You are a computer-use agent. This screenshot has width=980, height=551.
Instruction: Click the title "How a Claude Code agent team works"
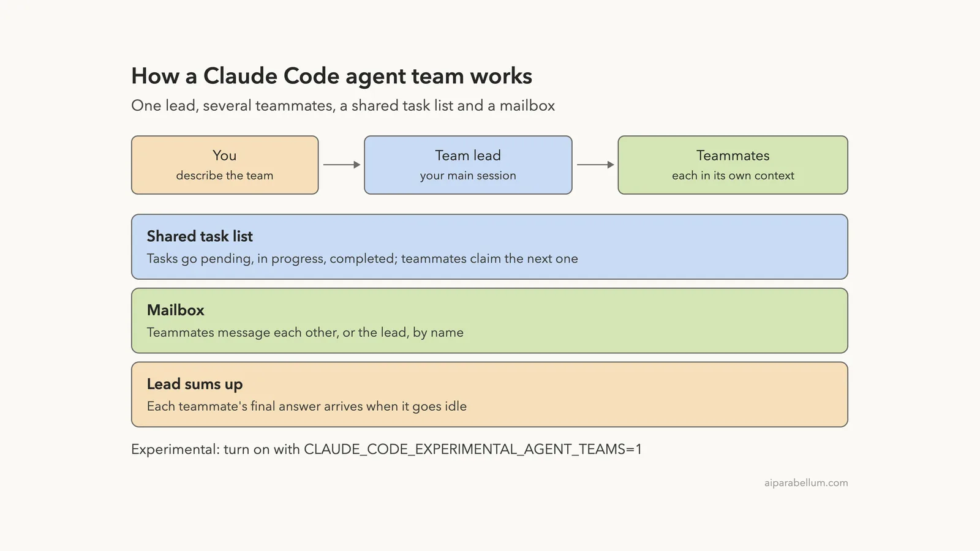point(331,77)
